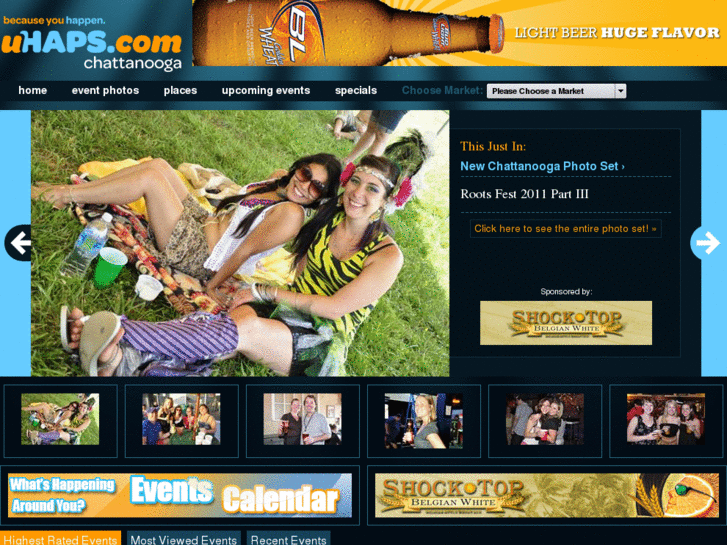Click the next slide right arrow
The image size is (727, 545).
[x=705, y=243]
